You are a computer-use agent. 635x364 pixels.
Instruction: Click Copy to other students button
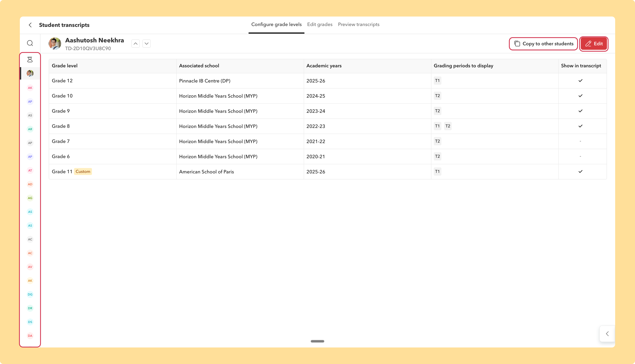(543, 44)
